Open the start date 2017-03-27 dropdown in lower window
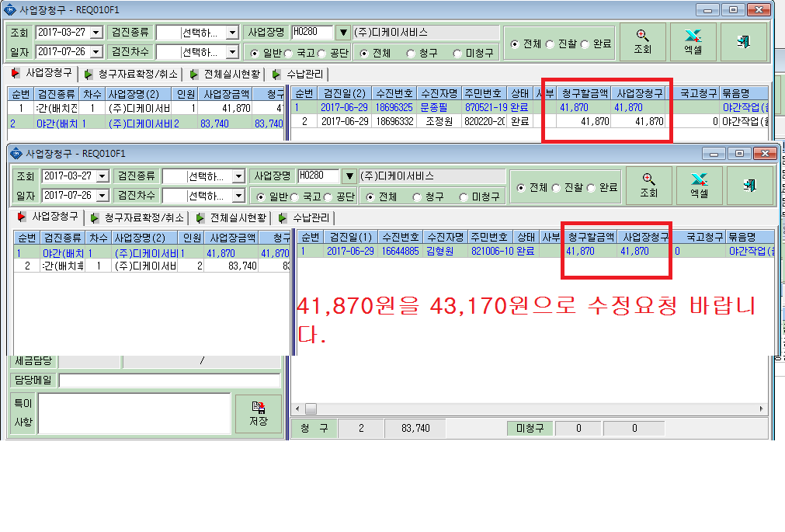Image resolution: width=785 pixels, height=532 pixels. point(102,176)
